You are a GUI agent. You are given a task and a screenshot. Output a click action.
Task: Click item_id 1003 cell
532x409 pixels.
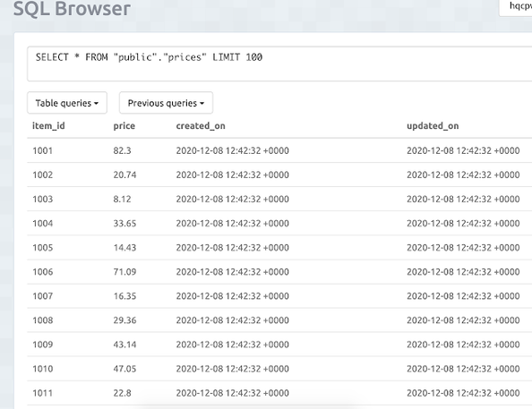pos(43,199)
